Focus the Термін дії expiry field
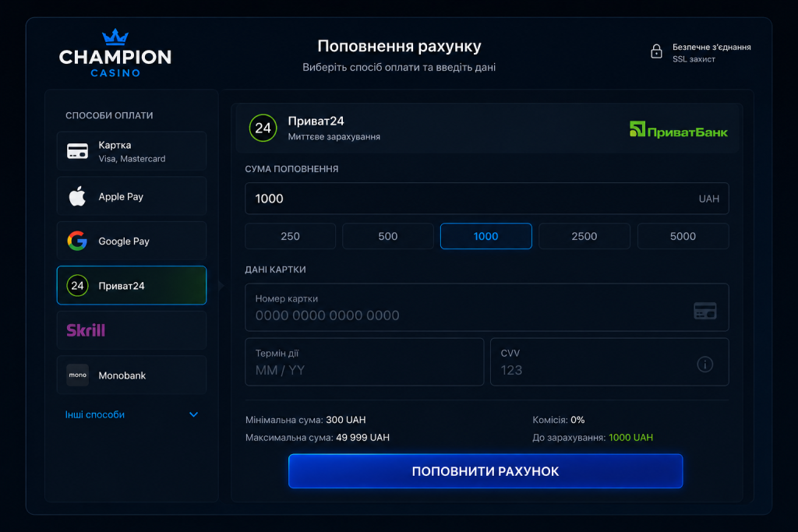 (x=364, y=361)
